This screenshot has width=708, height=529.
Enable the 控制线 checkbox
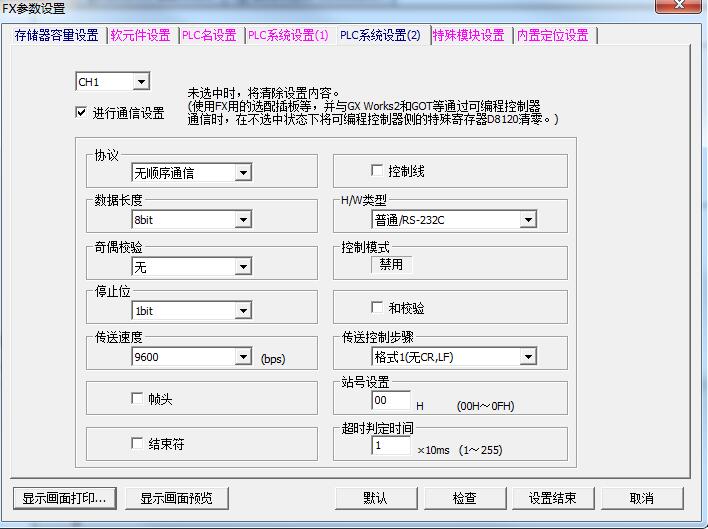pyautogui.click(x=377, y=171)
